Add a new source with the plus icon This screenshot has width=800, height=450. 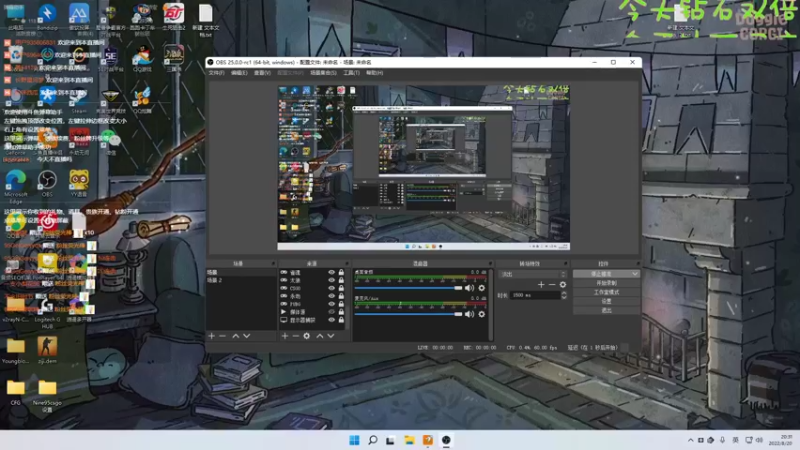point(285,336)
